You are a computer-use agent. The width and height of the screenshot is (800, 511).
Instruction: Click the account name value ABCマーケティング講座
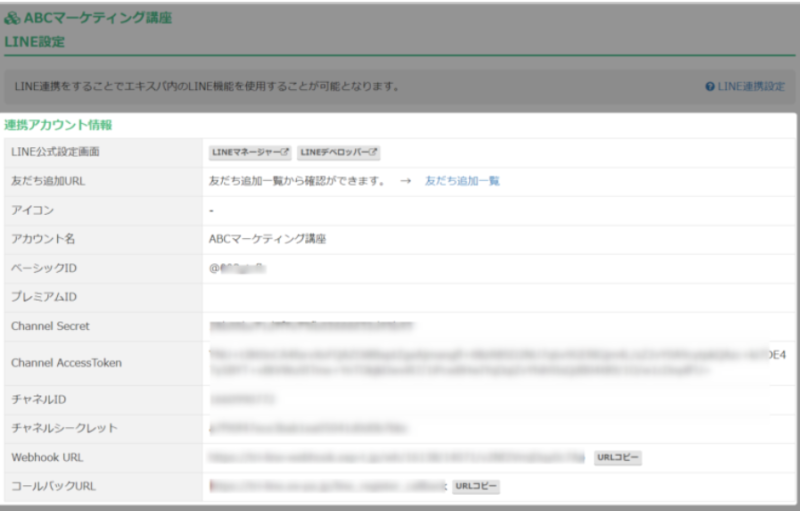267,239
